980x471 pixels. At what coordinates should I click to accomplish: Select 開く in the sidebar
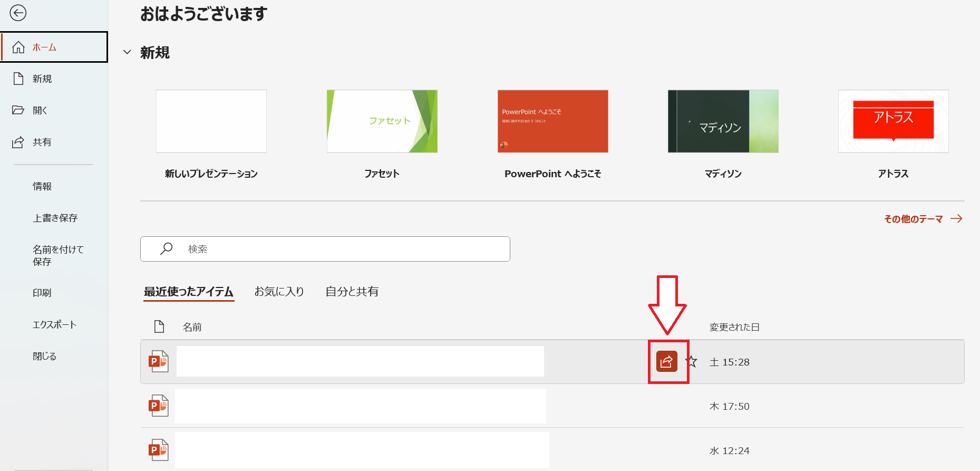click(x=40, y=111)
